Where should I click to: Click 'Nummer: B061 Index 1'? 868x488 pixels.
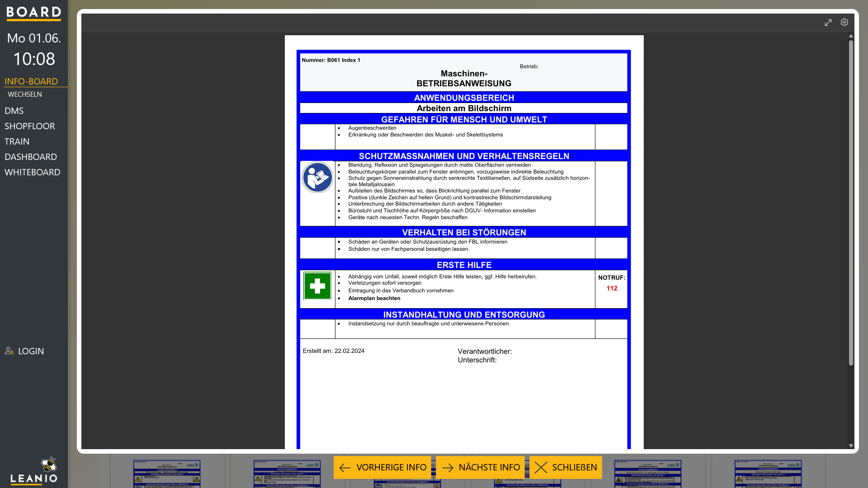pyautogui.click(x=331, y=60)
